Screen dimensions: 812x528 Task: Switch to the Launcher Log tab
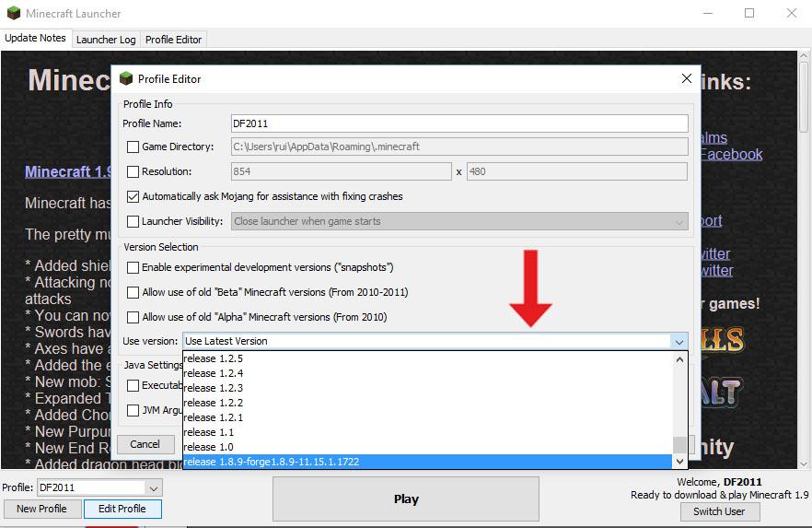106,40
